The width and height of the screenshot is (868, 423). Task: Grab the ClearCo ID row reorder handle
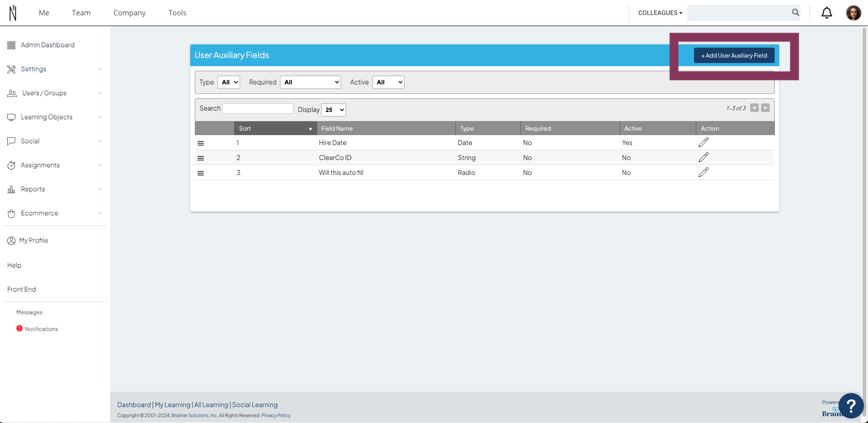201,158
